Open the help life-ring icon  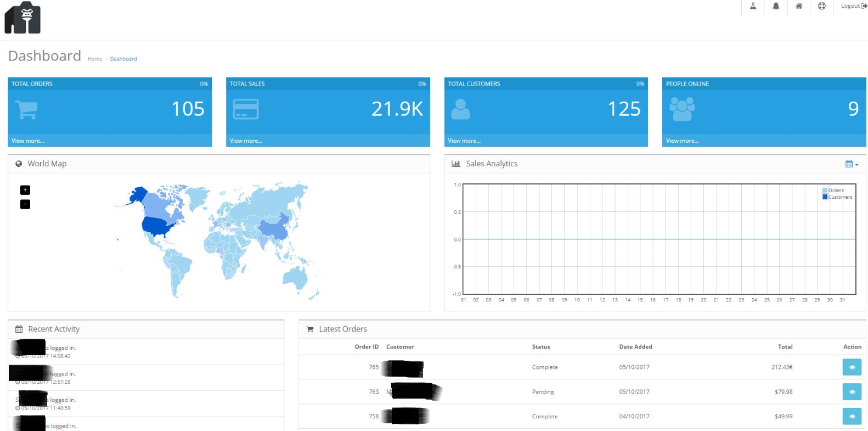point(821,6)
